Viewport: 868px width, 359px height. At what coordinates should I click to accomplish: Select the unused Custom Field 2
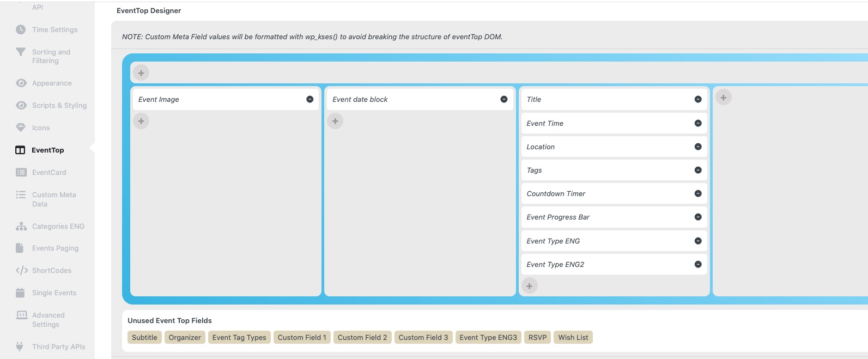click(x=362, y=337)
